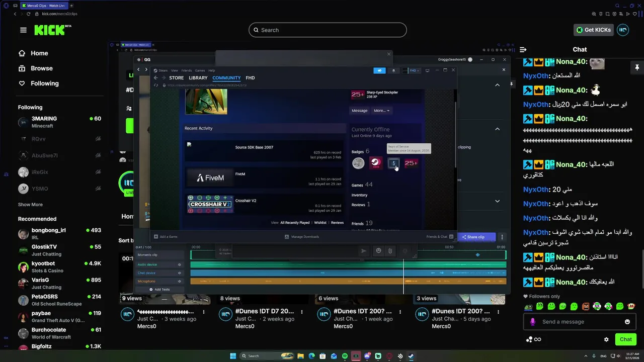
Task: Open the Windows Start button
Action: pyautogui.click(x=233, y=356)
